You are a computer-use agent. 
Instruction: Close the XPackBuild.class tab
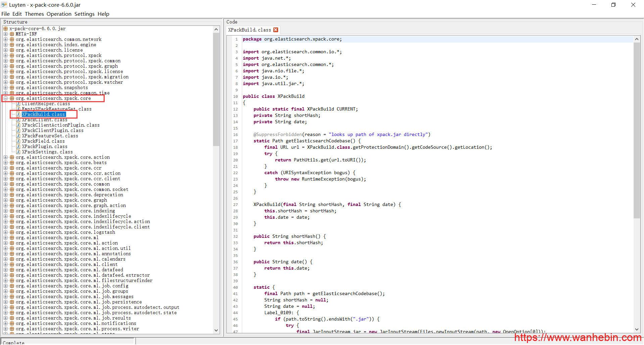click(276, 30)
